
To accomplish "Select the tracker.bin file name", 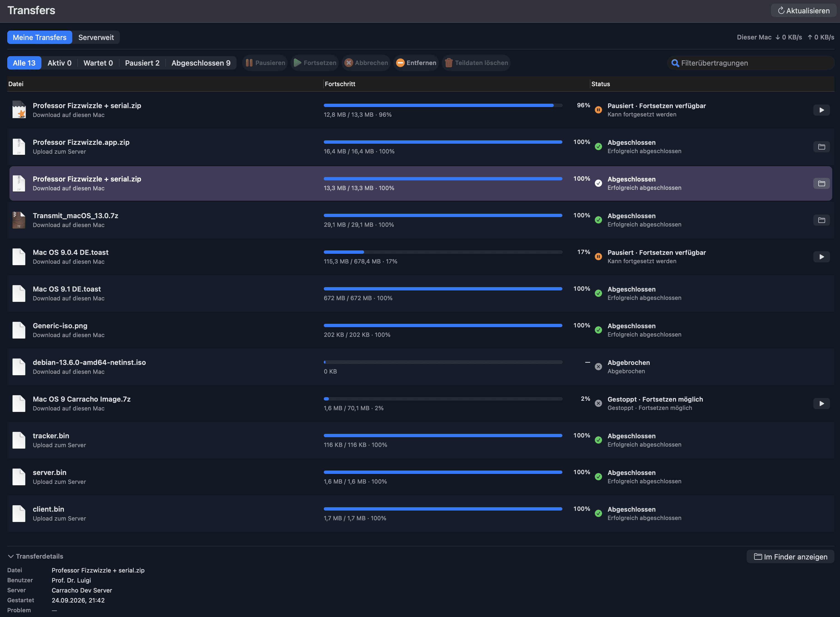I will point(51,436).
